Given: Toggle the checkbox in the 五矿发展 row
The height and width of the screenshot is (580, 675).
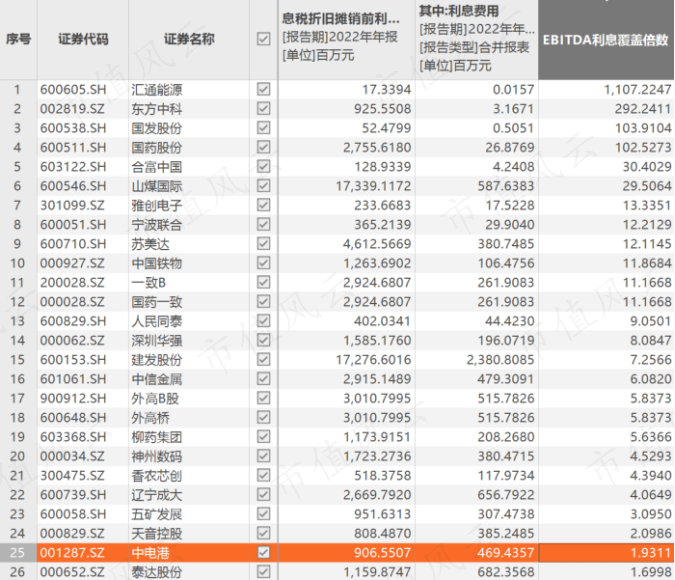Looking at the screenshot, I should coord(263,514).
